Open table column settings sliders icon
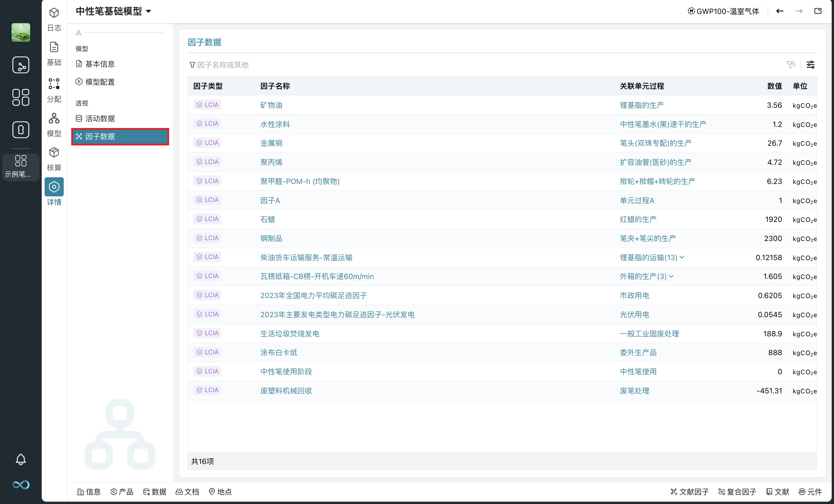Viewport: 834px width, 504px height. tap(810, 65)
